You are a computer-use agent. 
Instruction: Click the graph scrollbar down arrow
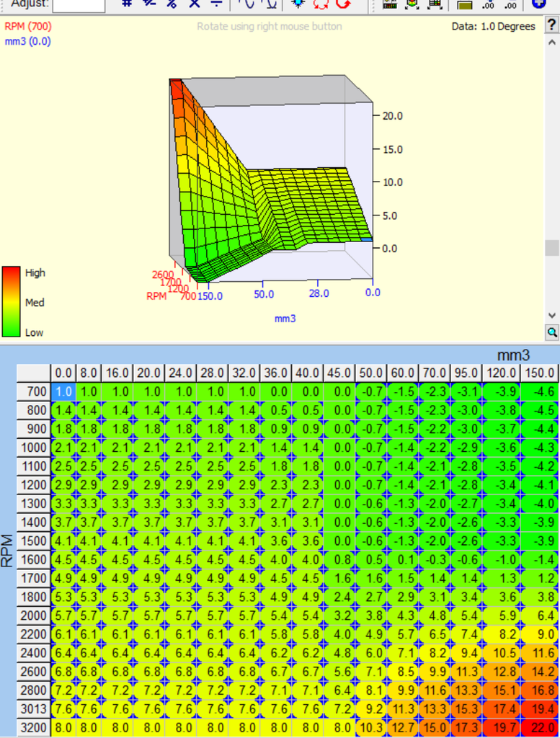pos(552,316)
